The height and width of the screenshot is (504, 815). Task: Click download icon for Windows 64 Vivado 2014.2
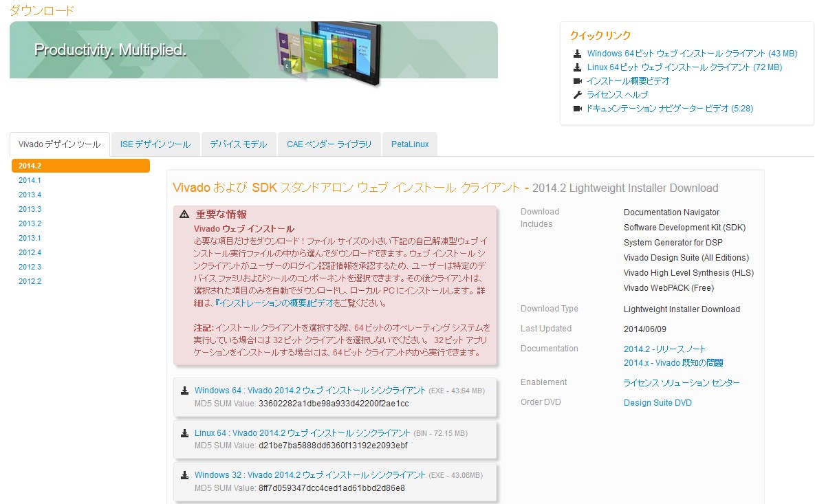pos(184,391)
